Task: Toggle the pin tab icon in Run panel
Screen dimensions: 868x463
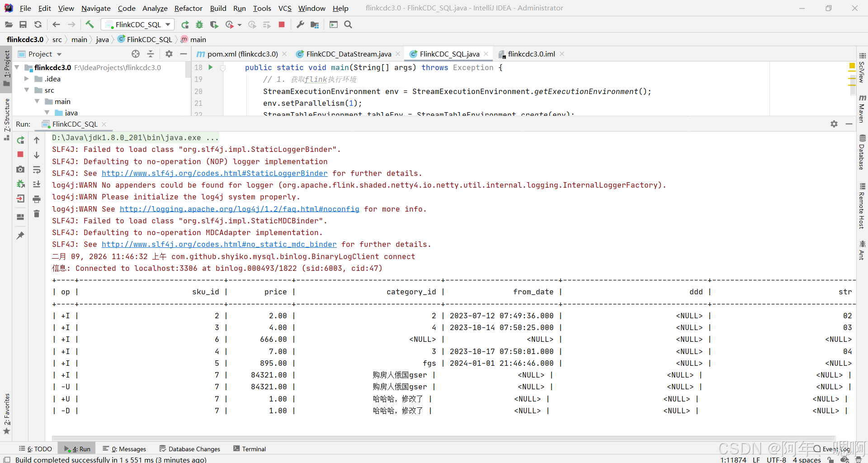Action: 20,236
